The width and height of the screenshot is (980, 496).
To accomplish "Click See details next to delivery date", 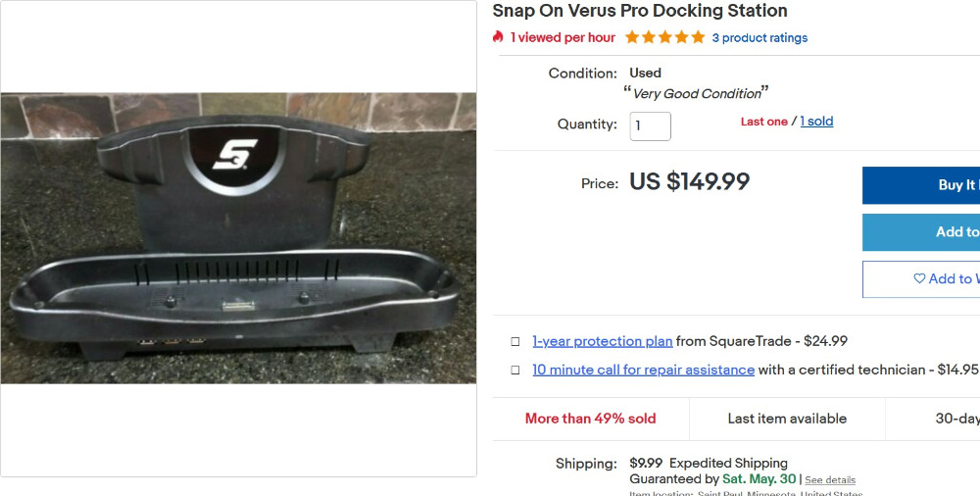I will 830,480.
